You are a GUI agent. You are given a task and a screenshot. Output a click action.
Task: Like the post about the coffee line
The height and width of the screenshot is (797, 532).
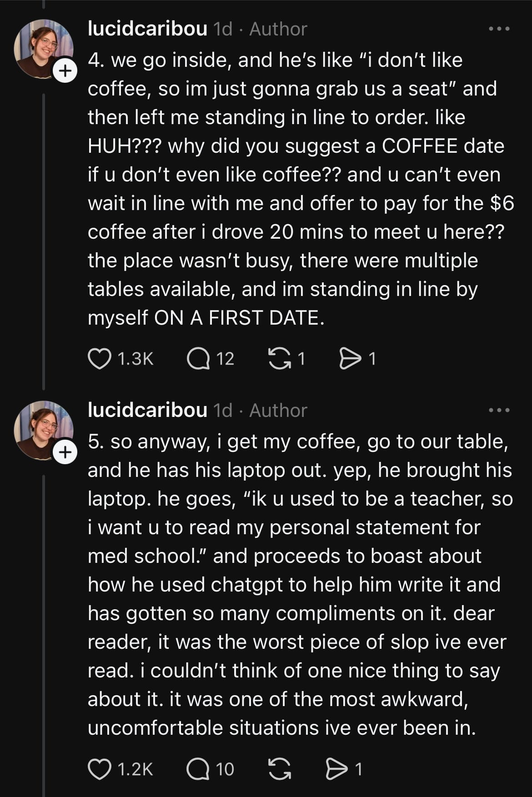point(100,359)
